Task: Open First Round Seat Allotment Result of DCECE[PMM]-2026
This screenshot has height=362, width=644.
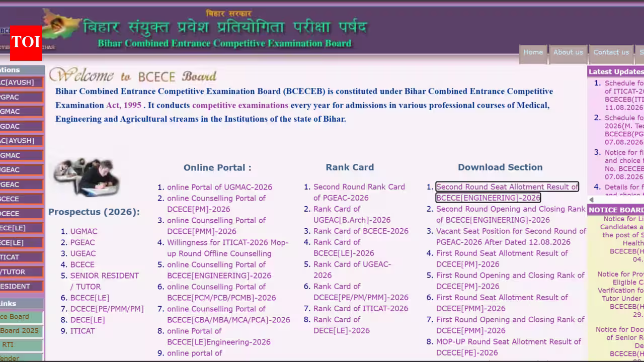Action: pyautogui.click(x=502, y=303)
